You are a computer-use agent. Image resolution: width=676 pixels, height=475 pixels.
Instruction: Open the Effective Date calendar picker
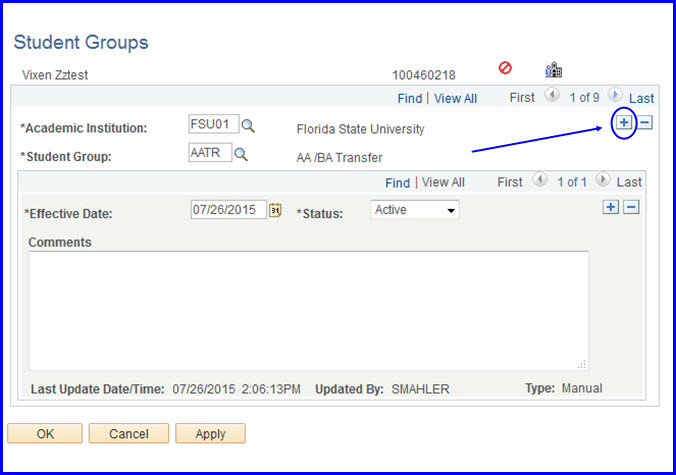click(x=275, y=210)
